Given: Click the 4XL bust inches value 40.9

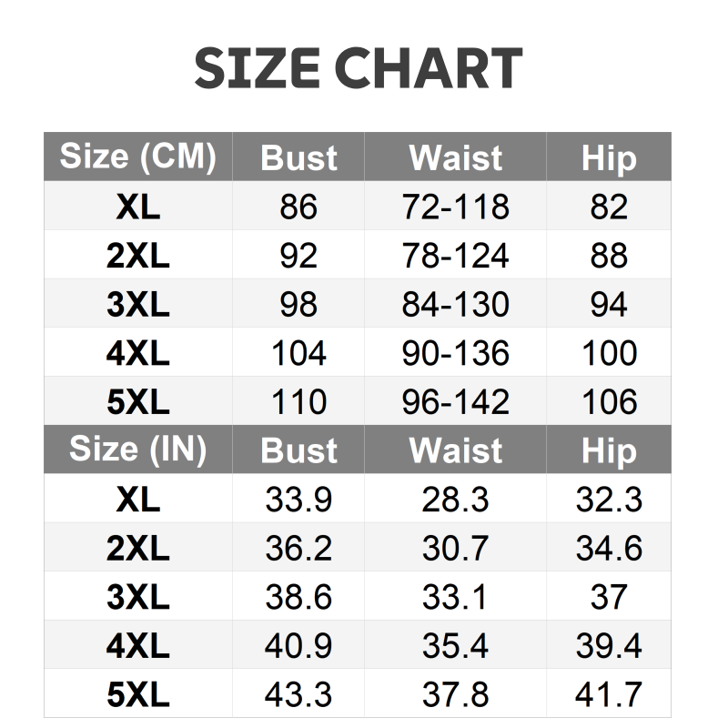Looking at the screenshot, I should [298, 646].
